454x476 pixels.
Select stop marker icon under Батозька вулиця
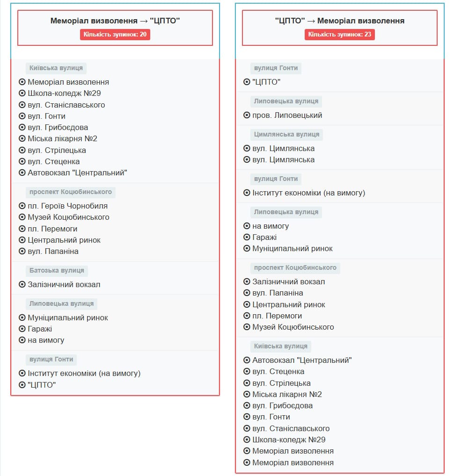pyautogui.click(x=22, y=284)
